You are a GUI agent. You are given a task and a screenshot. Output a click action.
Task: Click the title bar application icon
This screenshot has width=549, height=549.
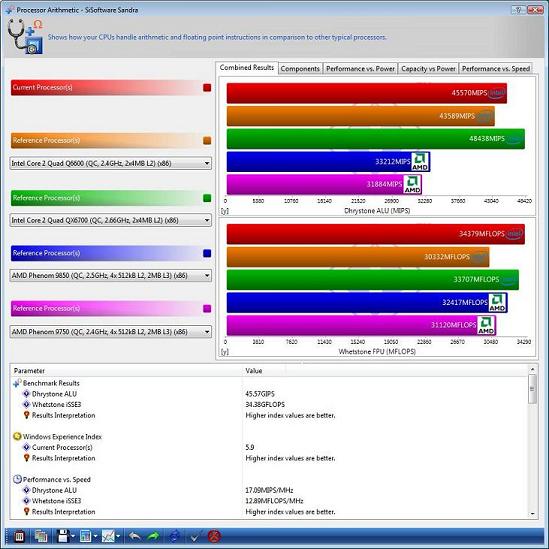coord(11,10)
